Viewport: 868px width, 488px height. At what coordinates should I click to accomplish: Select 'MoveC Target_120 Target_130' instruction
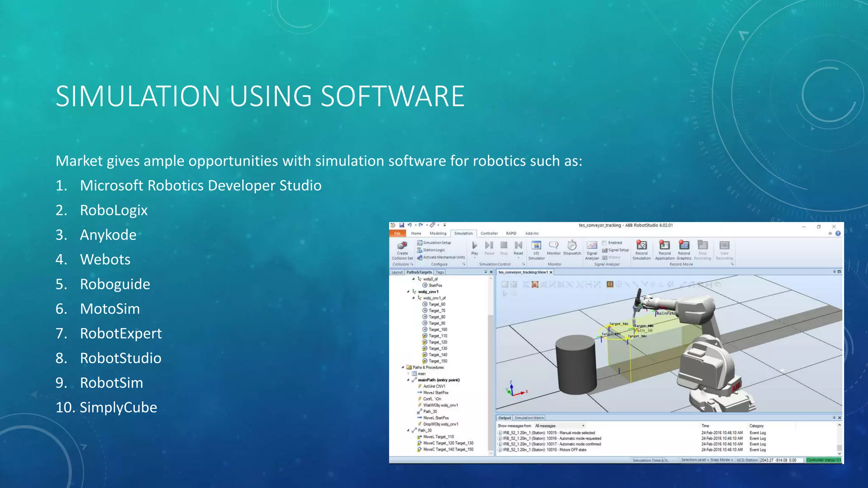(x=445, y=443)
